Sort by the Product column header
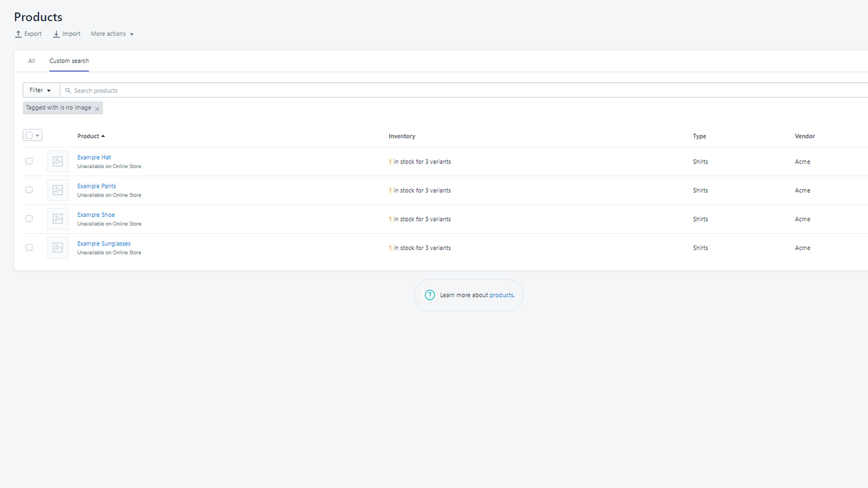 pyautogui.click(x=91, y=136)
